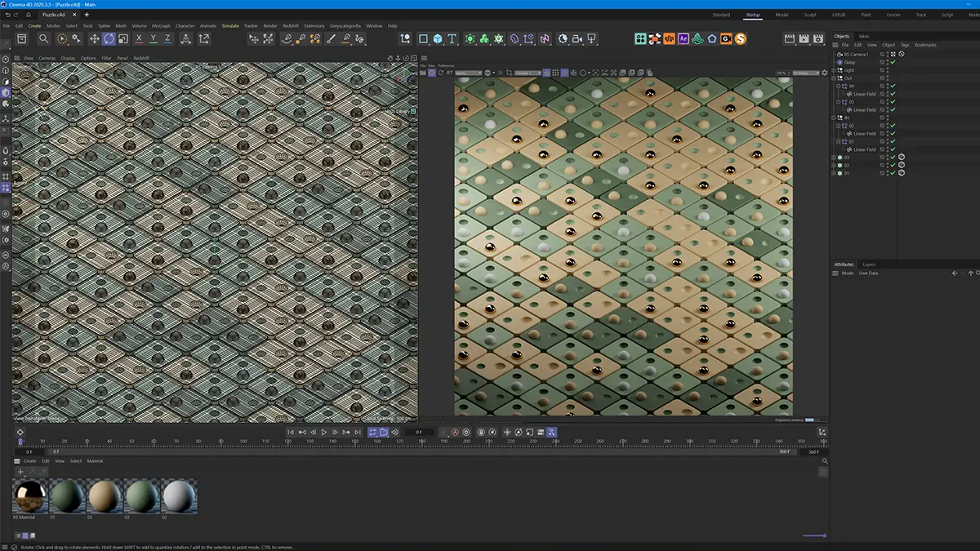Toggle layer checkbox for RS Camera.1

point(882,54)
